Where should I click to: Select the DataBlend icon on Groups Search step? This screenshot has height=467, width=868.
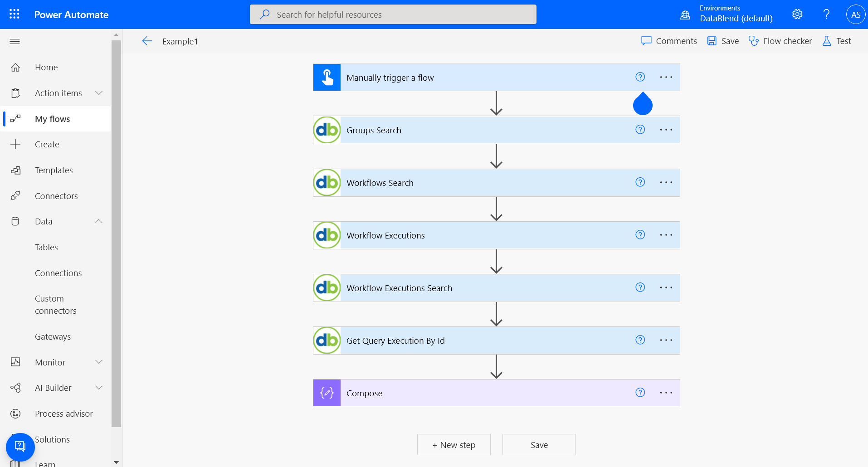point(327,130)
